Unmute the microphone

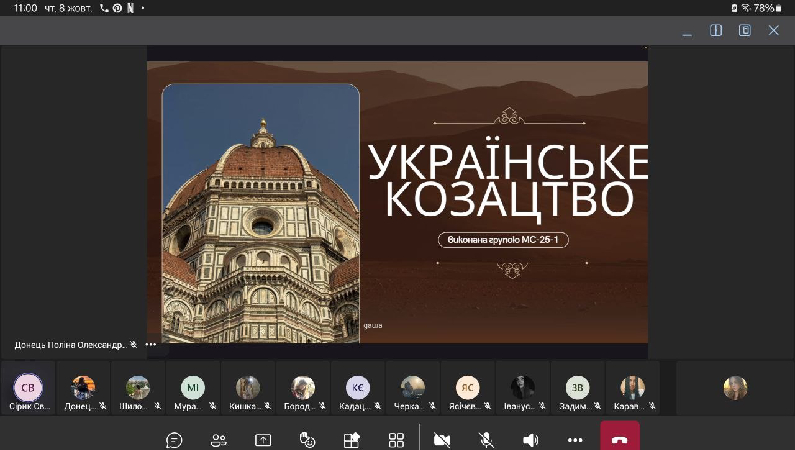pos(486,439)
